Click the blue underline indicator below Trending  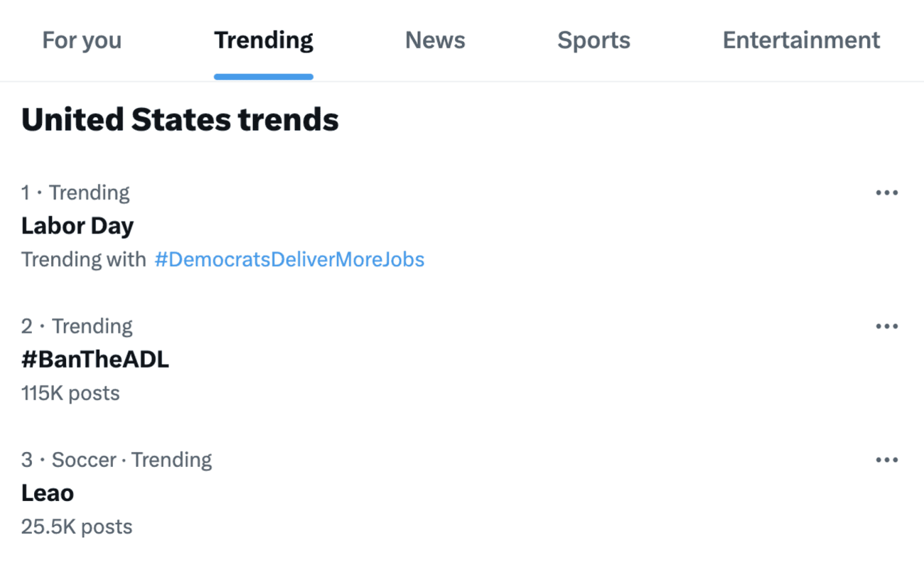pyautogui.click(x=264, y=77)
